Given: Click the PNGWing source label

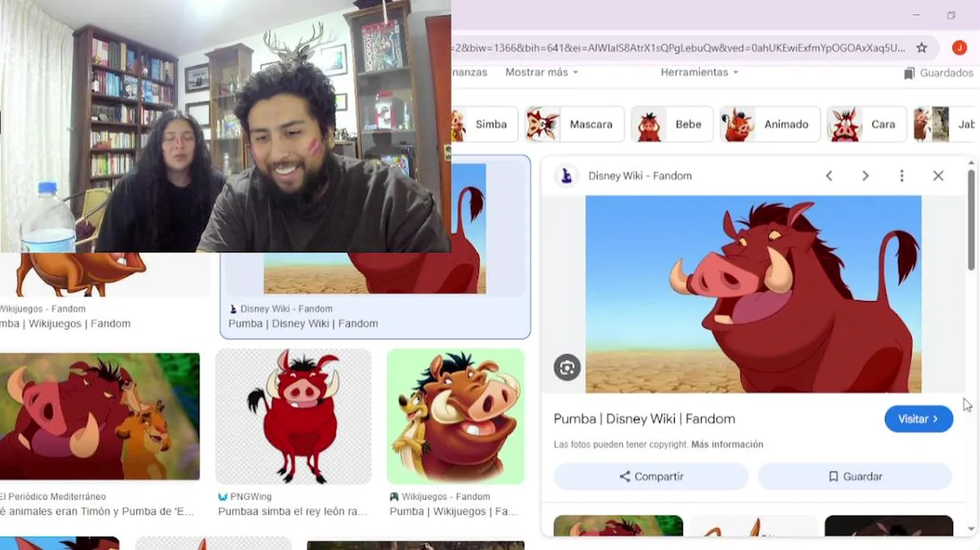Looking at the screenshot, I should [251, 497].
